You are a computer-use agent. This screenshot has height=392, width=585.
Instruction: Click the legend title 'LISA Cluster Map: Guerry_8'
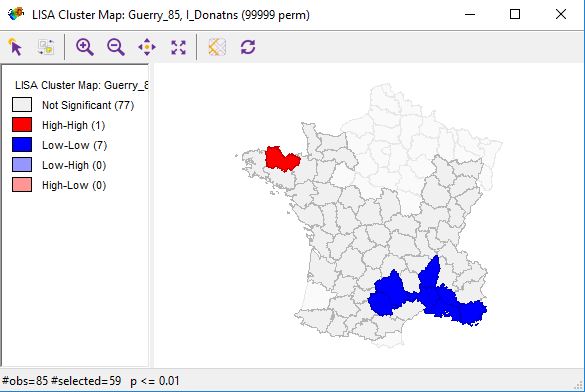pos(81,85)
